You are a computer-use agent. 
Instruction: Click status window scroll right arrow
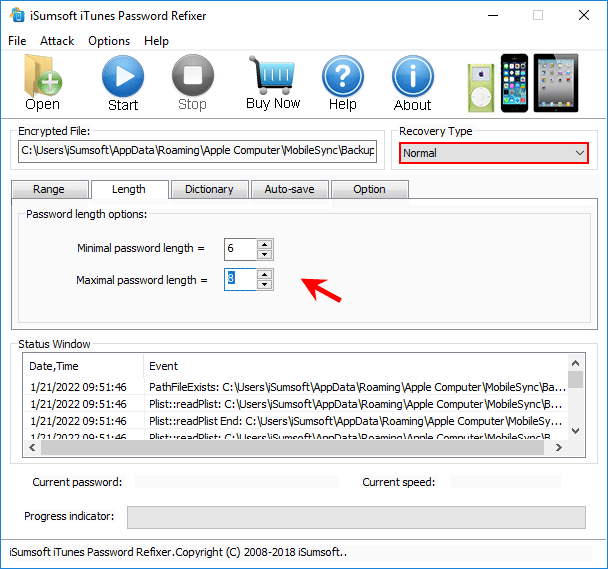click(558, 448)
